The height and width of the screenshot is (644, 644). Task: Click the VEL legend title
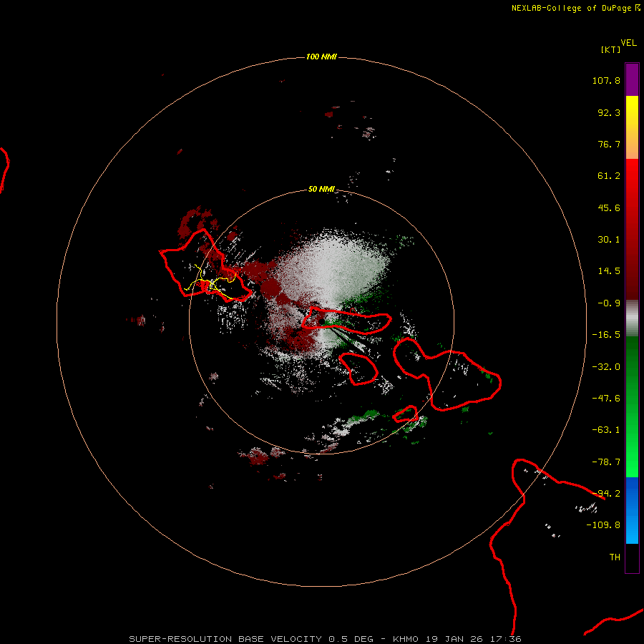coord(628,43)
